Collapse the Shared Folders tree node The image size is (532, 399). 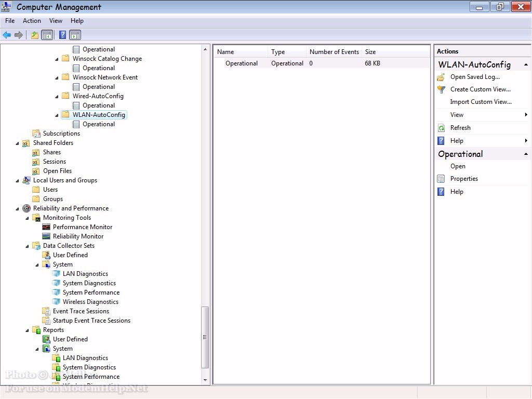(17, 143)
